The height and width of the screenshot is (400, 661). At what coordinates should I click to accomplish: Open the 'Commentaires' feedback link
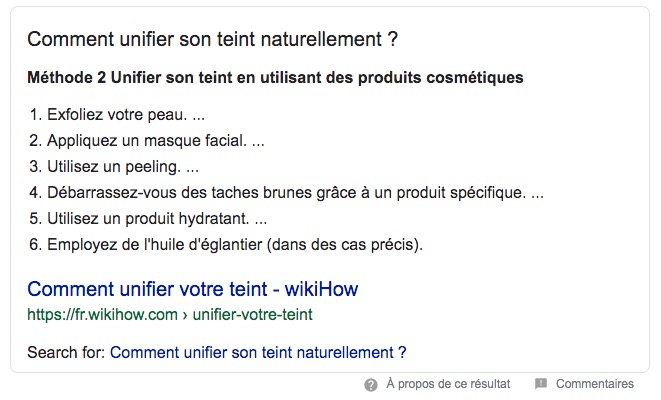click(594, 384)
